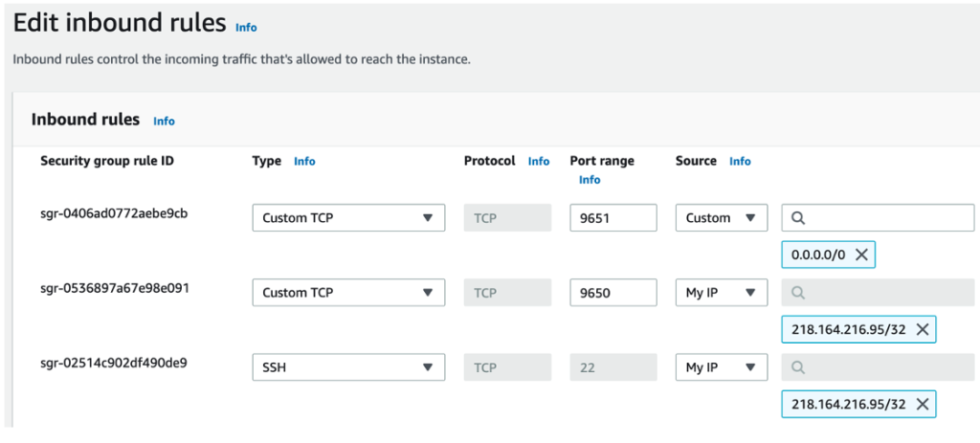
Task: Click search icon in first rule's source field
Action: tap(798, 218)
